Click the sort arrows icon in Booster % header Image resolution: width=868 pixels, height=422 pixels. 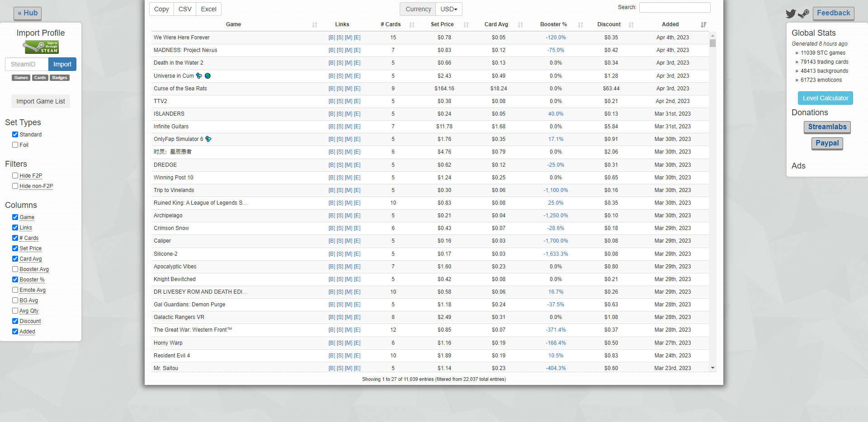[x=580, y=25]
